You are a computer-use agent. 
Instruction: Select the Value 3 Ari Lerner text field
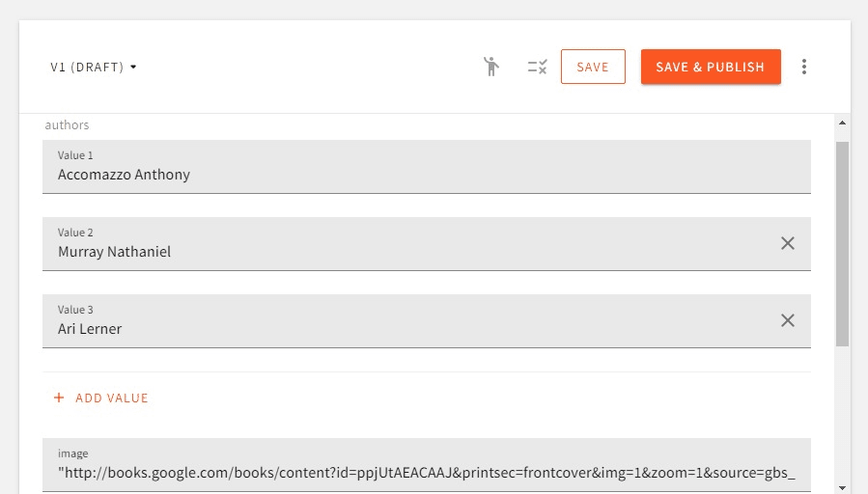pyautogui.click(x=406, y=329)
